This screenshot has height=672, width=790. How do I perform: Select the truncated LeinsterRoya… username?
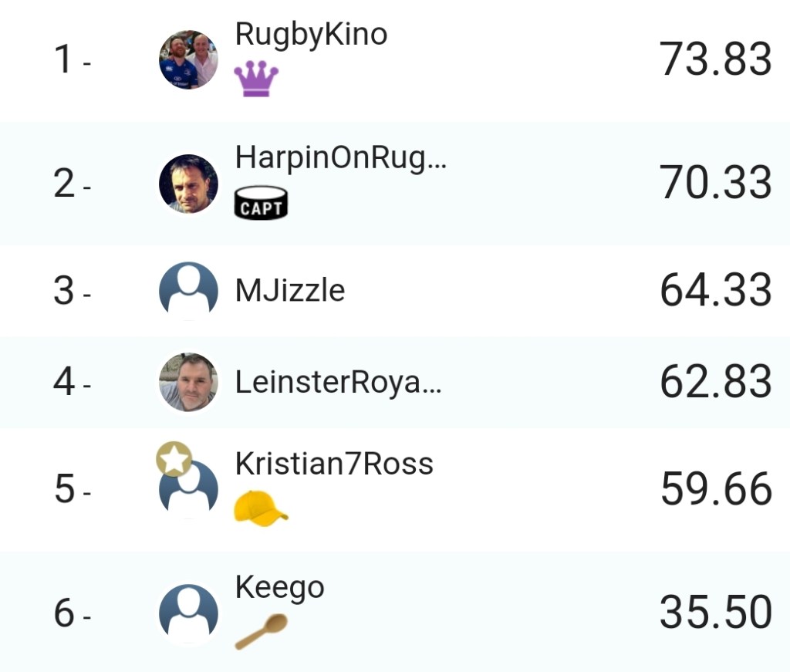coord(338,383)
